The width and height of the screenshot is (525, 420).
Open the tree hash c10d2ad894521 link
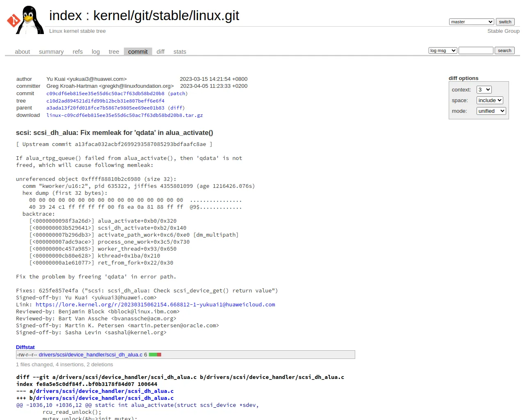[x=105, y=101]
